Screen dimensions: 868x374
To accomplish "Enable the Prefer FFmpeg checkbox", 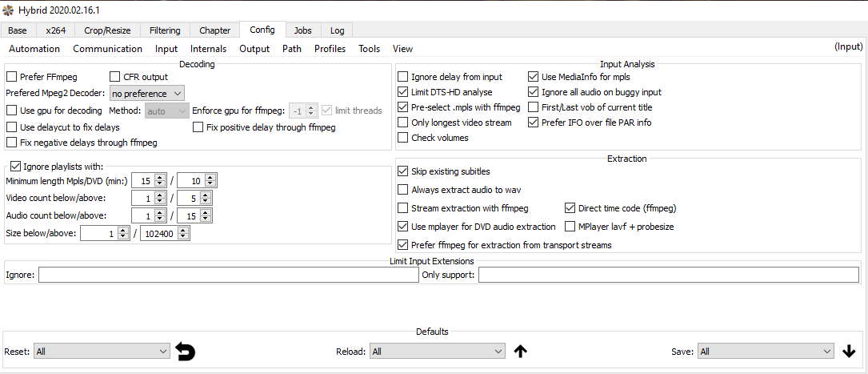I will (x=12, y=77).
